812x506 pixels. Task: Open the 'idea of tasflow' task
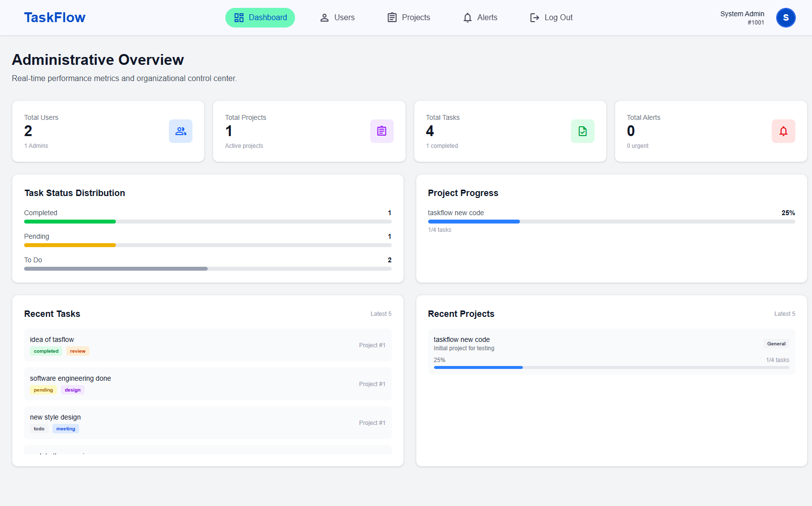pos(208,345)
